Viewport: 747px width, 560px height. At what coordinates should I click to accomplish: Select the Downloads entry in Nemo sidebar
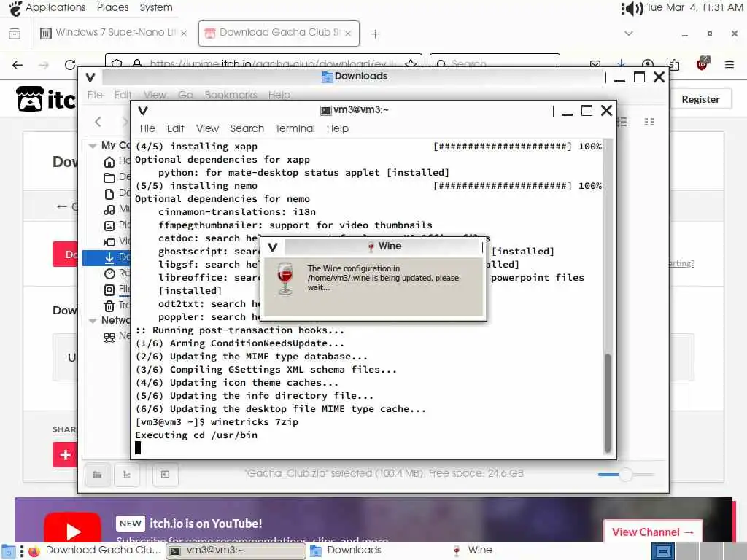point(107,257)
